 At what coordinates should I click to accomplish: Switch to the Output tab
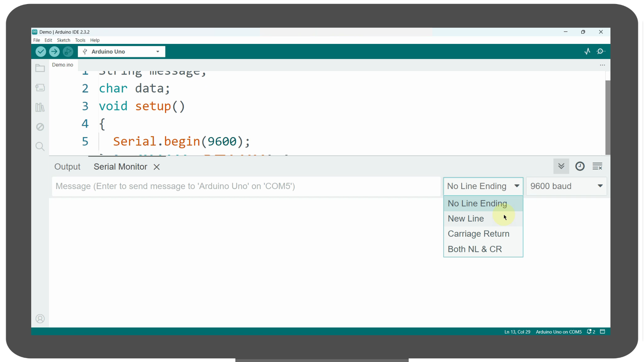point(67,167)
